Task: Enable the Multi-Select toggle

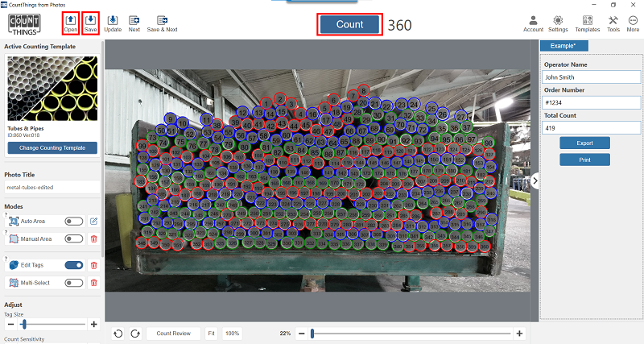Action: click(x=74, y=283)
